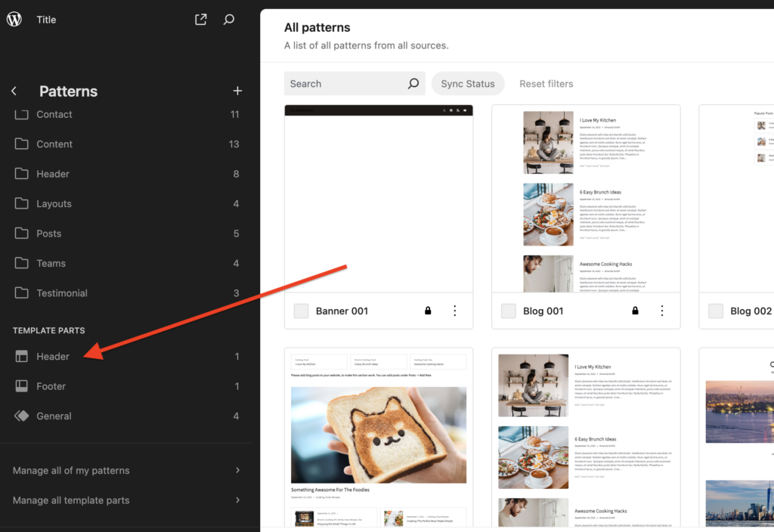Open the Contact patterns category
The image size is (774, 532).
tap(127, 115)
